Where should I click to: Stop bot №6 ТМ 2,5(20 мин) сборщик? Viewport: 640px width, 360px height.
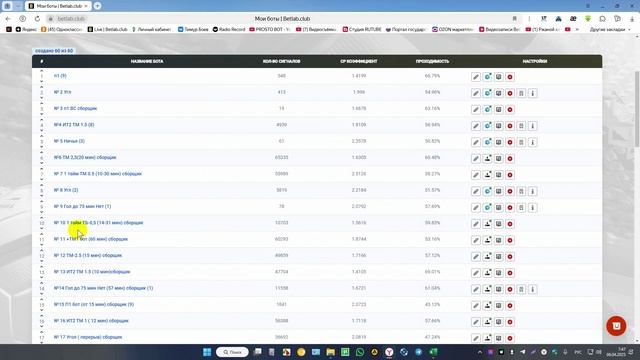point(510,158)
